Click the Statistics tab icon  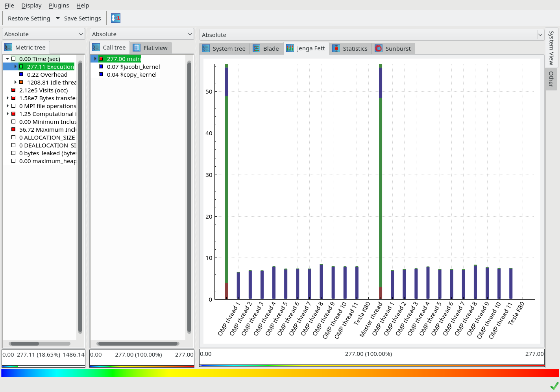[336, 48]
